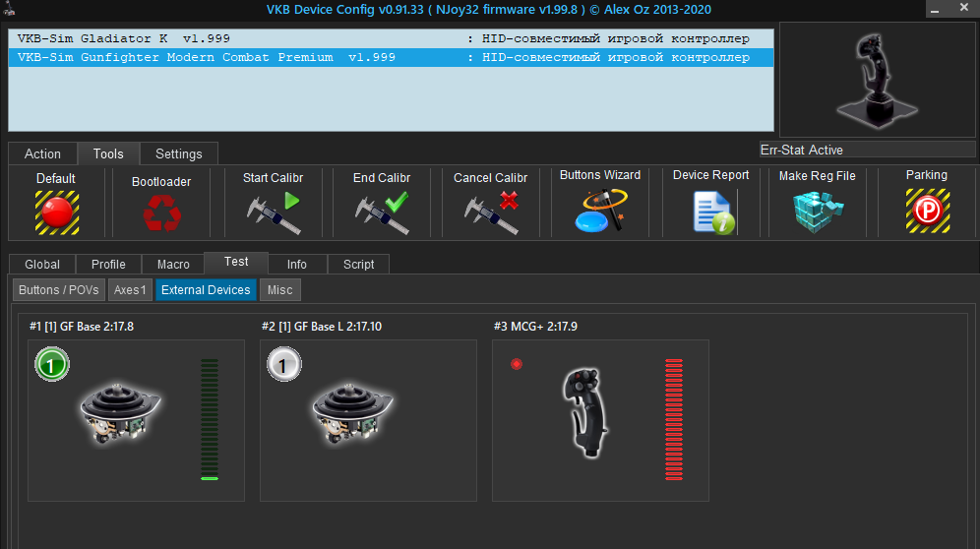Show the Axes1 test page
The image size is (980, 549).
point(130,290)
